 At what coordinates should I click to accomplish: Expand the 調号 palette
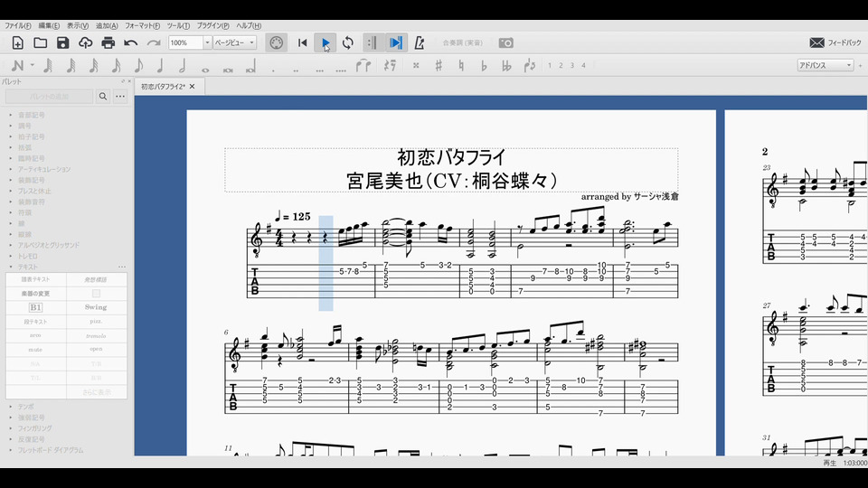pyautogui.click(x=24, y=126)
